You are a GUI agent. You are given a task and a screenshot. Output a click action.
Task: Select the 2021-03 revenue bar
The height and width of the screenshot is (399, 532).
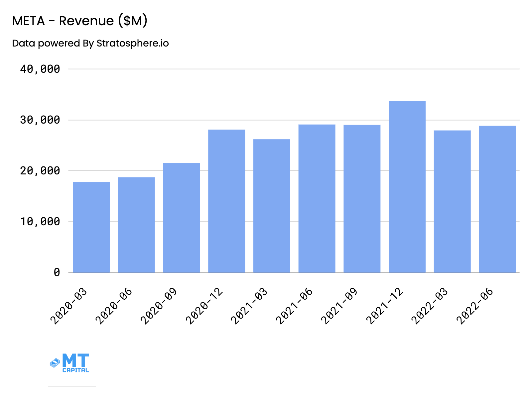tap(271, 206)
